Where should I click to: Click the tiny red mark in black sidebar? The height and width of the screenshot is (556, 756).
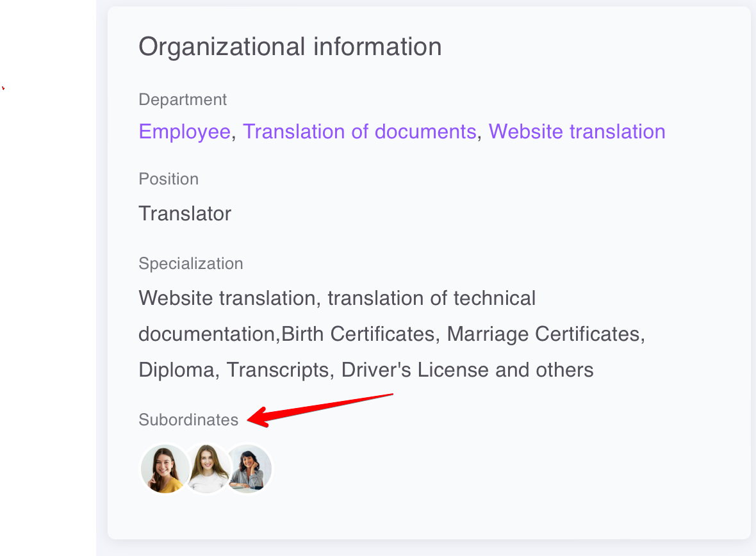click(3, 88)
